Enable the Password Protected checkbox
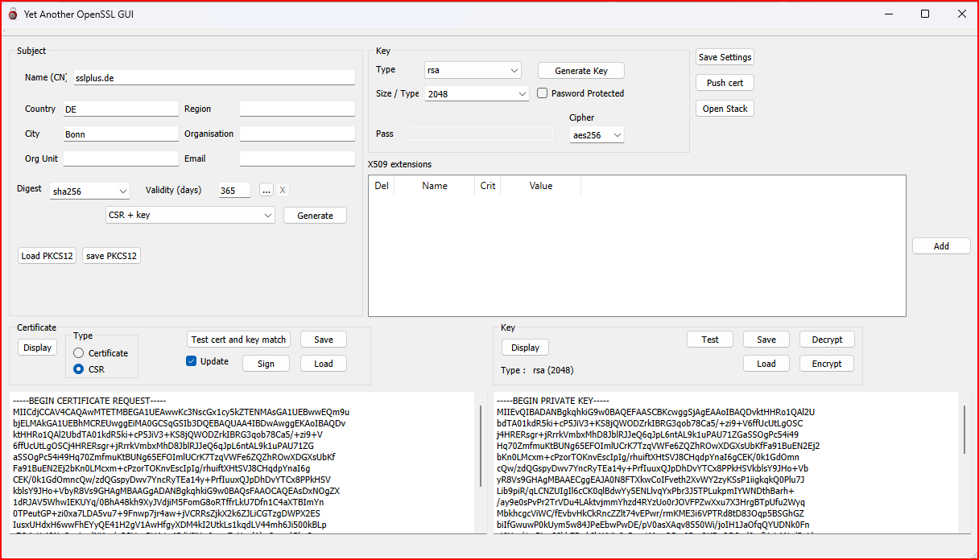 pyautogui.click(x=543, y=93)
